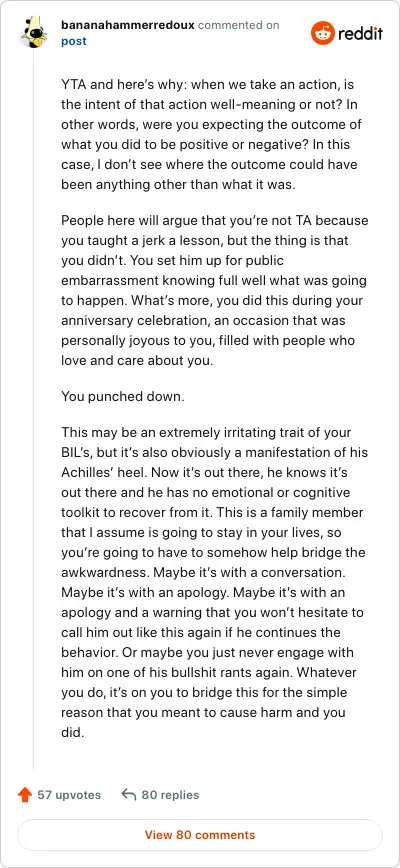Click the "View 80 comments" button
Image resolution: width=400 pixels, height=868 pixels.
(x=200, y=835)
